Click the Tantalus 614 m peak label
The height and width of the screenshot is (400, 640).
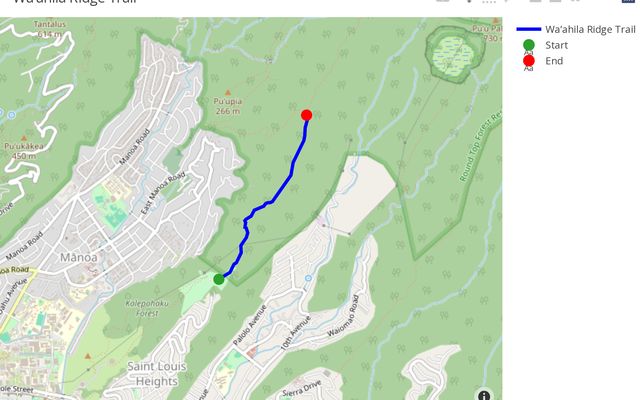point(50,29)
